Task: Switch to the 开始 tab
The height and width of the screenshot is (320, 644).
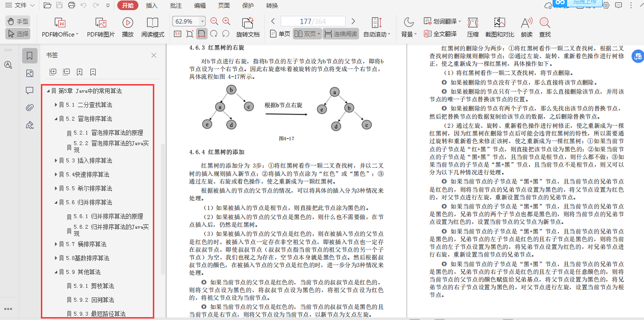Action: [128, 6]
